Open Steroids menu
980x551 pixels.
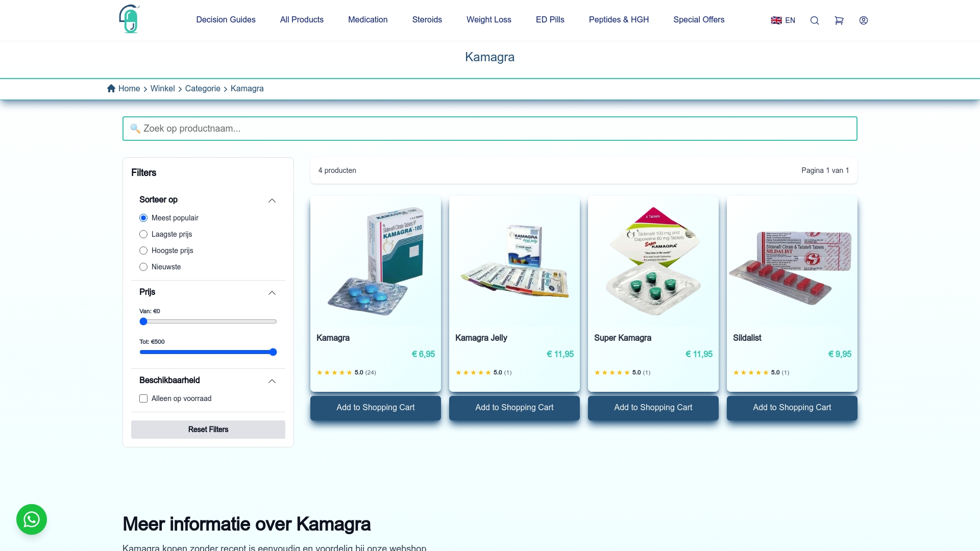pyautogui.click(x=427, y=19)
